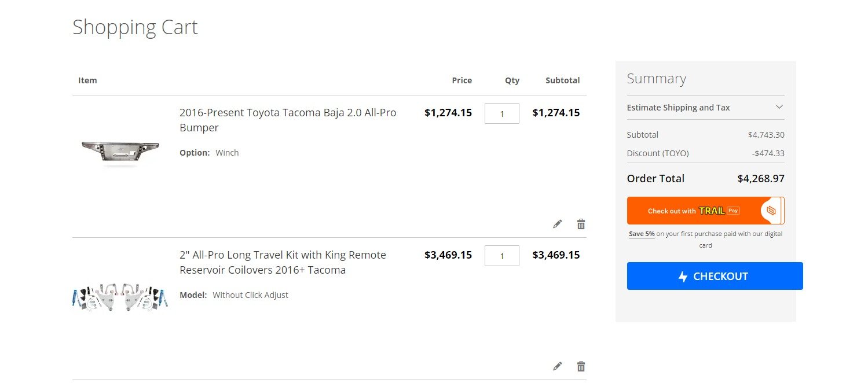Image resolution: width=868 pixels, height=383 pixels.
Task: Edit the Baja 2.0 All-Pro Bumper item
Action: [557, 224]
